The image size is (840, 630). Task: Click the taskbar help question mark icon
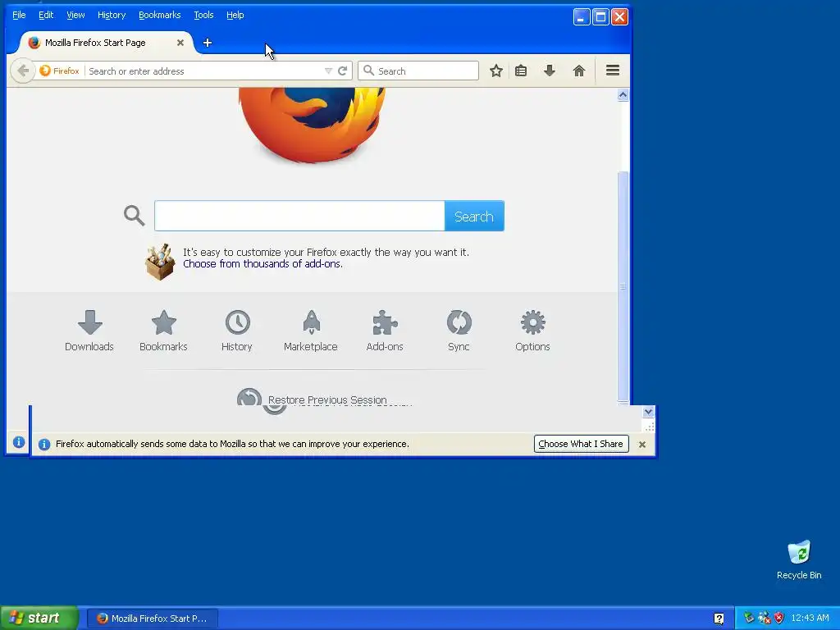[x=719, y=619]
